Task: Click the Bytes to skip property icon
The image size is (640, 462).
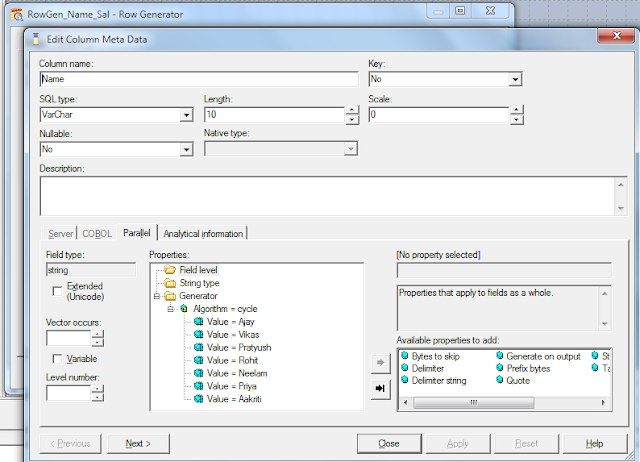Action: 405,355
